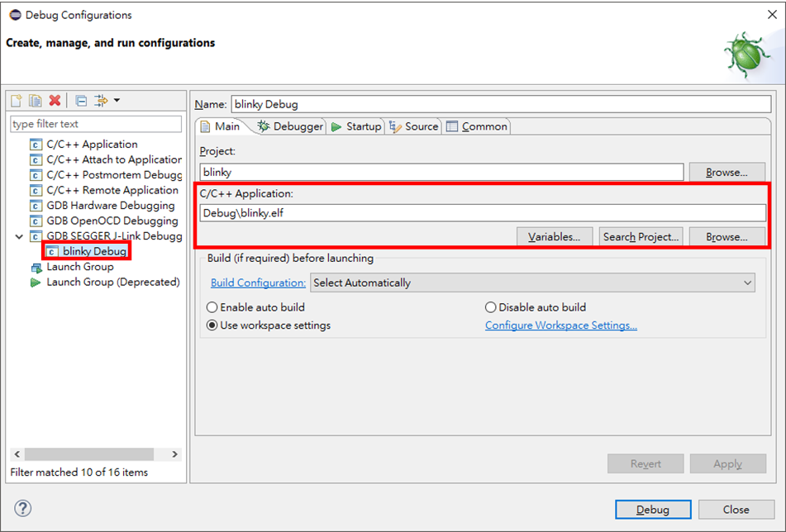Click the help question mark icon

pyautogui.click(x=23, y=508)
